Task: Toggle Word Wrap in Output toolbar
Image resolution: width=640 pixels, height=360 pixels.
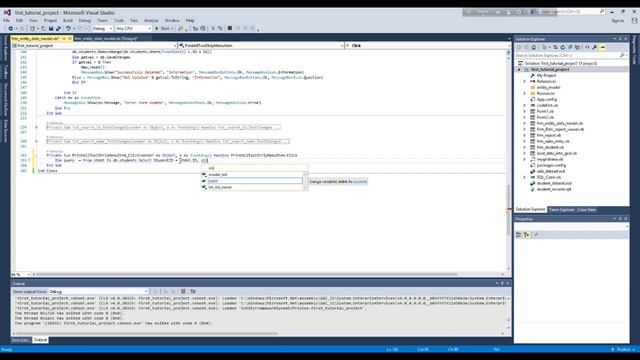Action: (193, 291)
